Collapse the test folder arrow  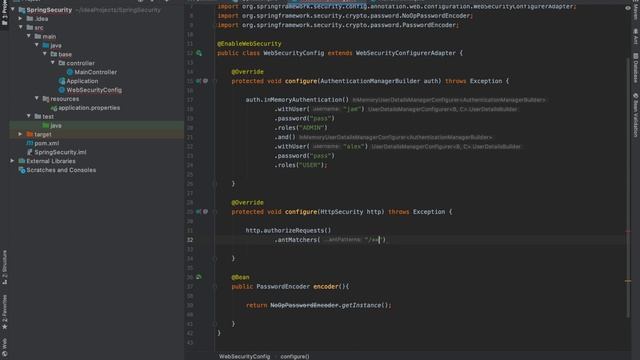(29, 116)
